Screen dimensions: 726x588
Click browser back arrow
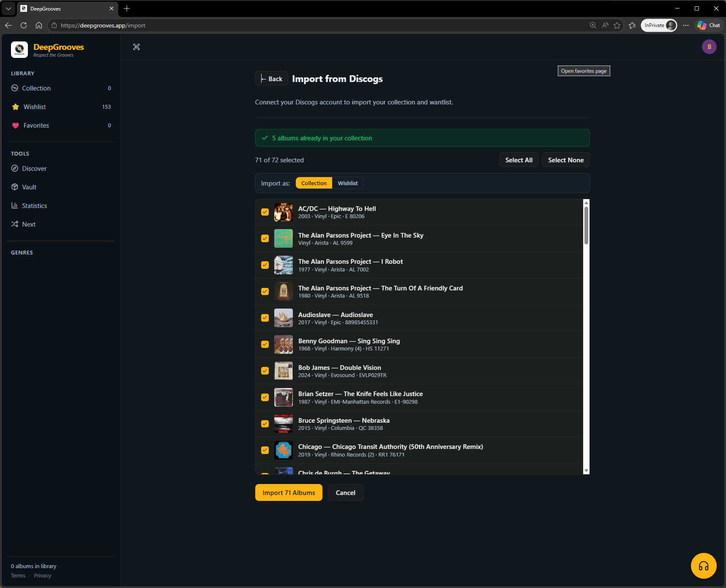8,25
